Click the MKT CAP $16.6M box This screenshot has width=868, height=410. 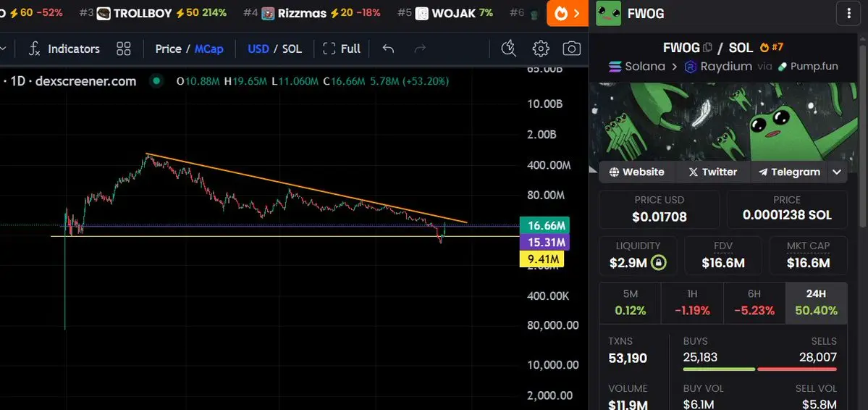click(808, 256)
